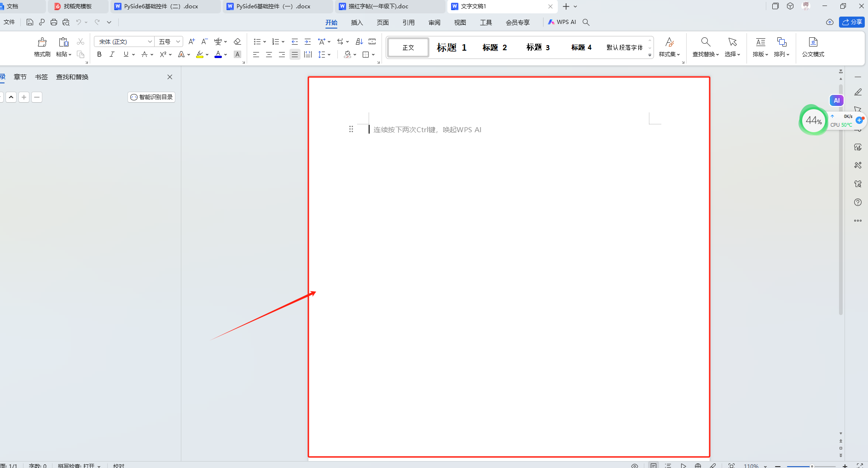Image resolution: width=868 pixels, height=468 pixels.
Task: Click the 智能识别目录 button
Action: point(151,97)
